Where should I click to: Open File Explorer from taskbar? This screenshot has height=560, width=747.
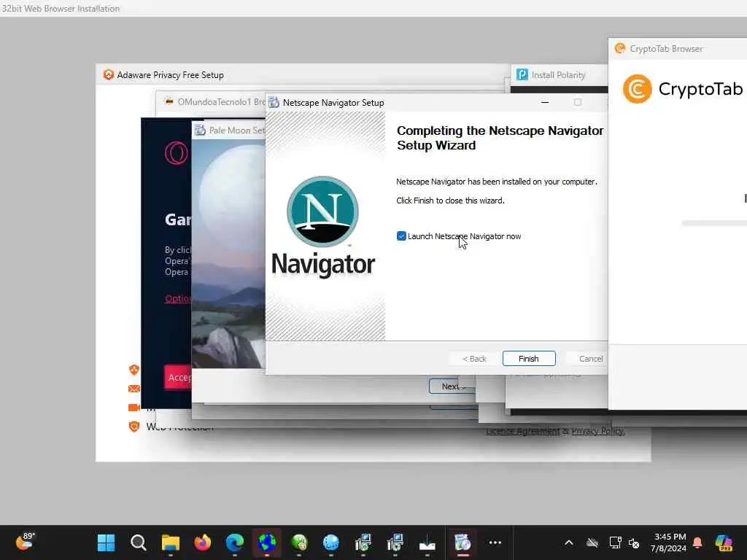coord(170,542)
